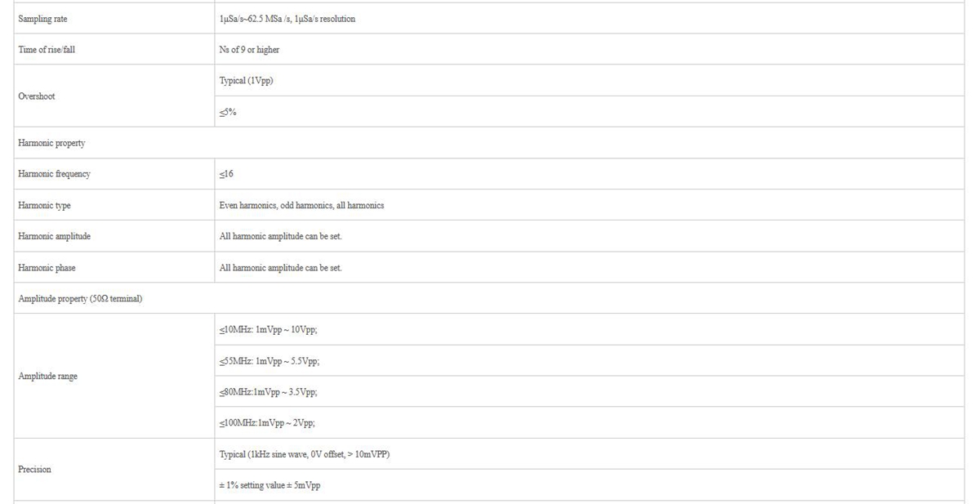Click the 'Ns of 9 or higher' value
Image resolution: width=980 pixels, height=504 pixels.
(x=249, y=50)
